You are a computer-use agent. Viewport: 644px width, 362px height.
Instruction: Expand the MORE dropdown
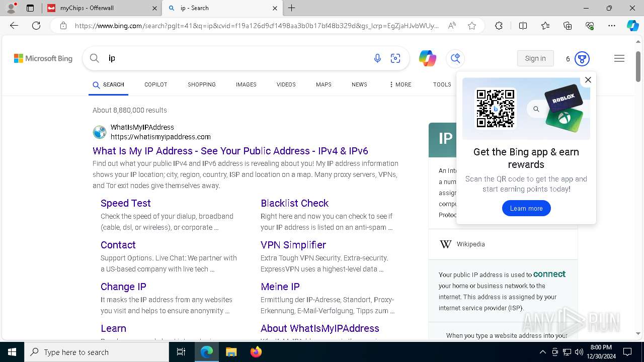coord(400,84)
